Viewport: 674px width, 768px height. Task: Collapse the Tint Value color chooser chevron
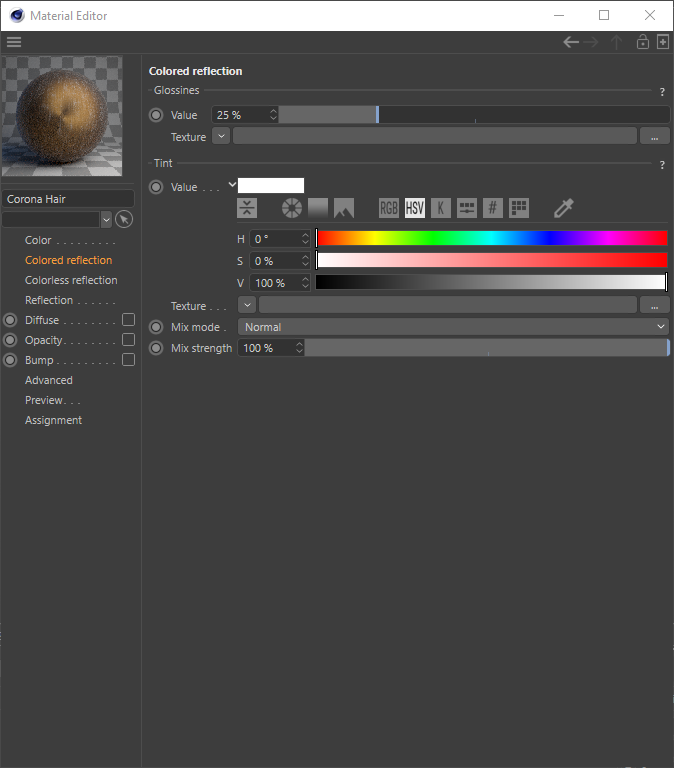[232, 185]
